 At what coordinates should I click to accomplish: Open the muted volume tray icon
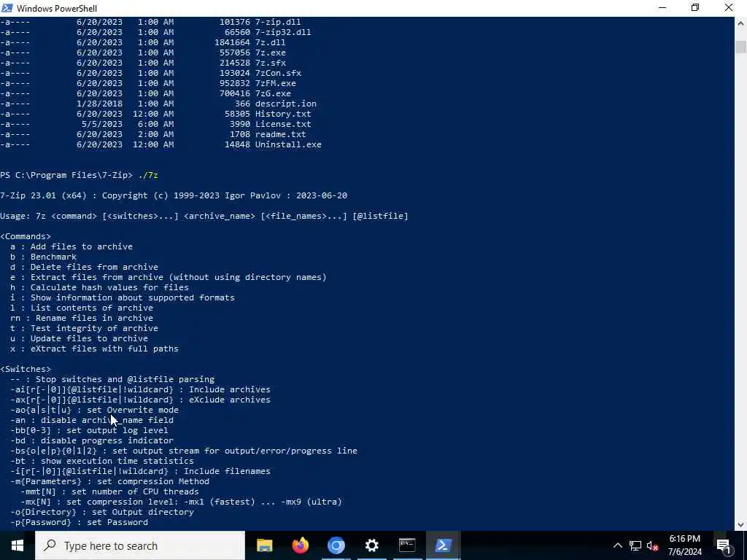click(652, 545)
